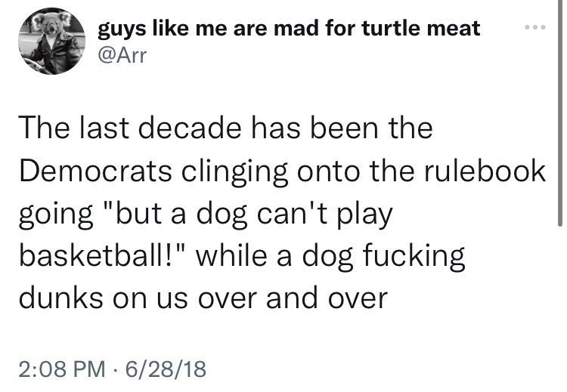The width and height of the screenshot is (567, 392).
Task: Open the three-dot more options menu
Action: pos(534,28)
